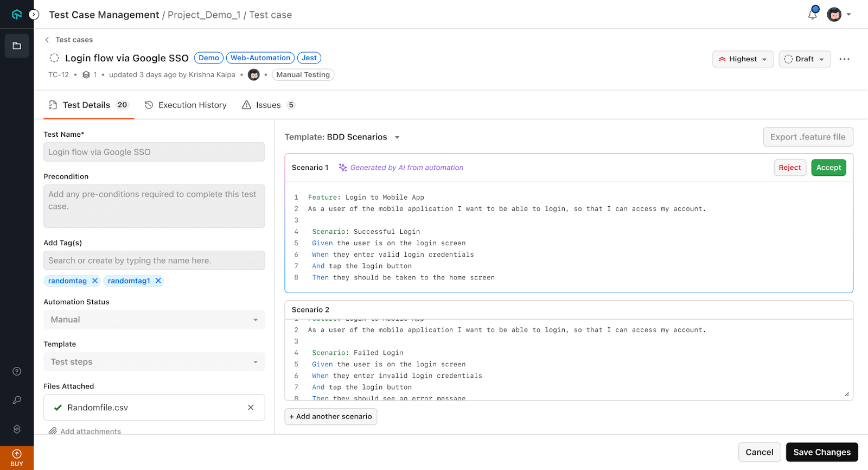Click the Scenario 2 heading

pos(311,310)
